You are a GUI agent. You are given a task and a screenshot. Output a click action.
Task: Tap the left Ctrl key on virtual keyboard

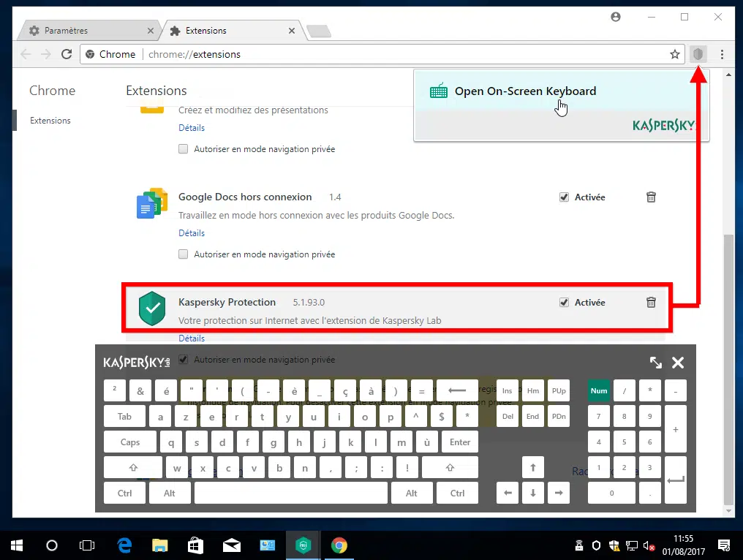(x=124, y=493)
